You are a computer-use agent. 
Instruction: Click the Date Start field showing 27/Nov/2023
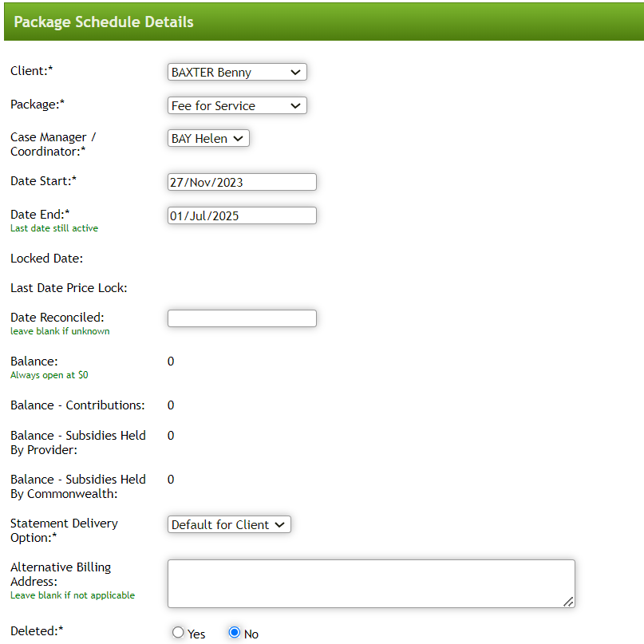coord(241,181)
